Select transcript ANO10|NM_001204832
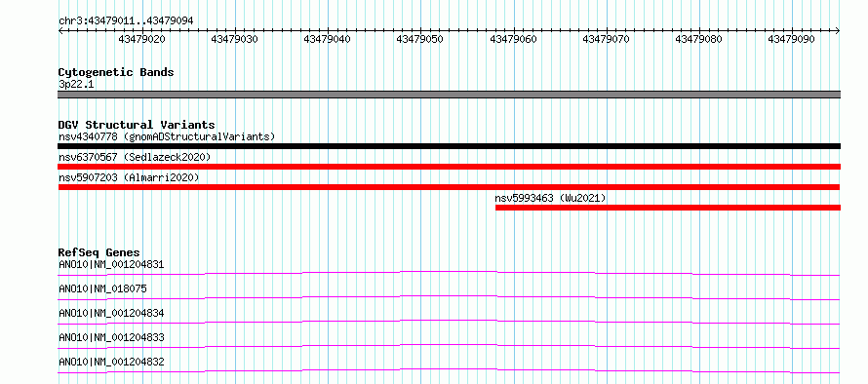 111,362
